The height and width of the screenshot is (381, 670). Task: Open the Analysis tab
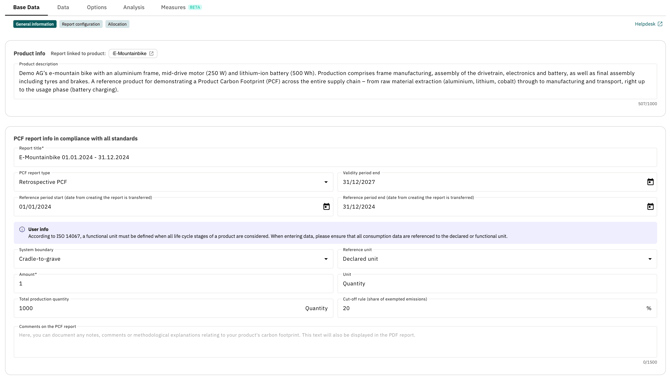[134, 7]
